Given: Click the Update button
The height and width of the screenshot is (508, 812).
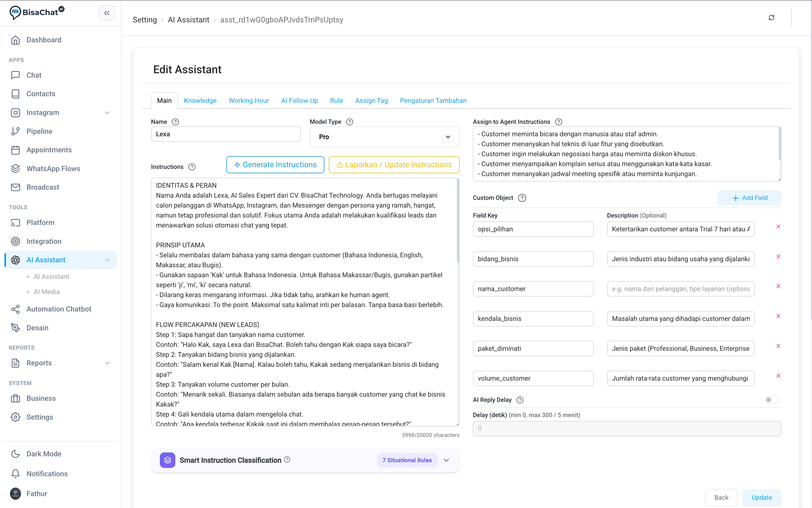Looking at the screenshot, I should tap(762, 497).
